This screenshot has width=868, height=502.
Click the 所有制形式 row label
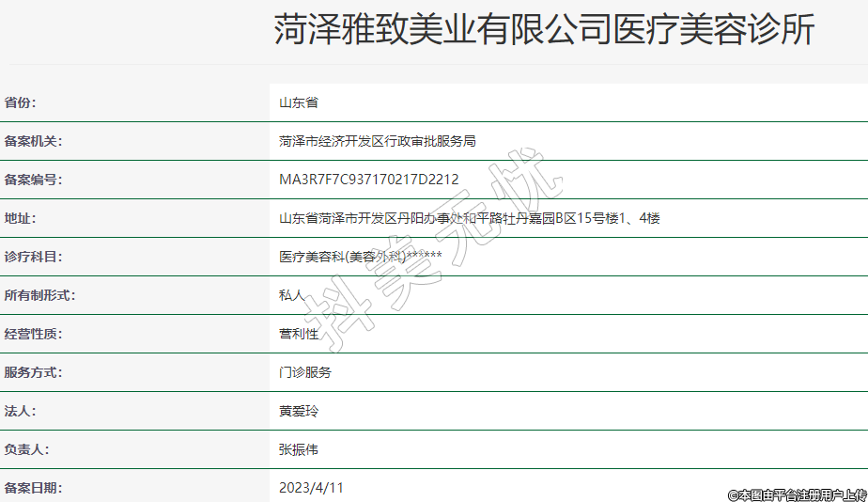pyautogui.click(x=39, y=295)
